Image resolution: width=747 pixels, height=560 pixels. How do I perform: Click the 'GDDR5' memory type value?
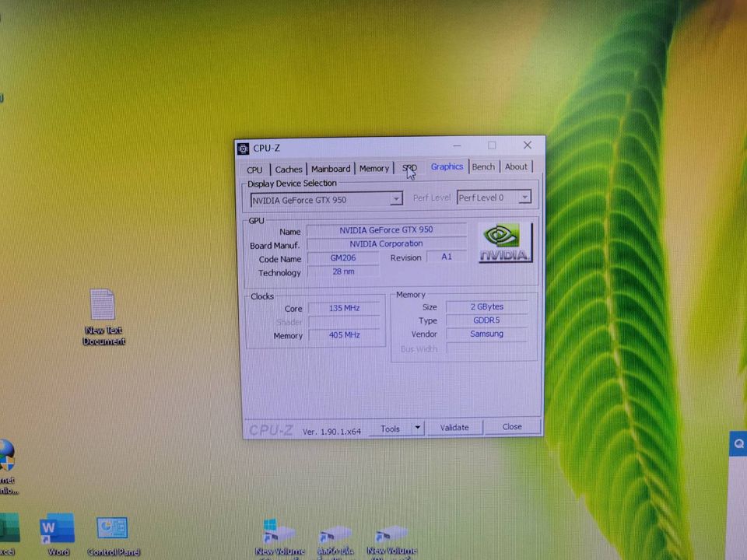(x=487, y=320)
